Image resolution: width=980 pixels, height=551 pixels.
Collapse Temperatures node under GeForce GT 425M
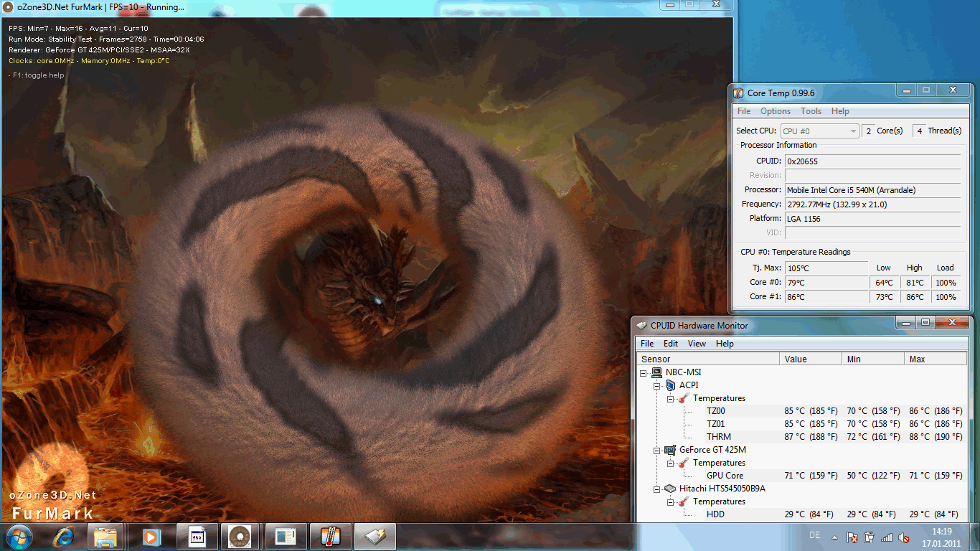pyautogui.click(x=671, y=463)
